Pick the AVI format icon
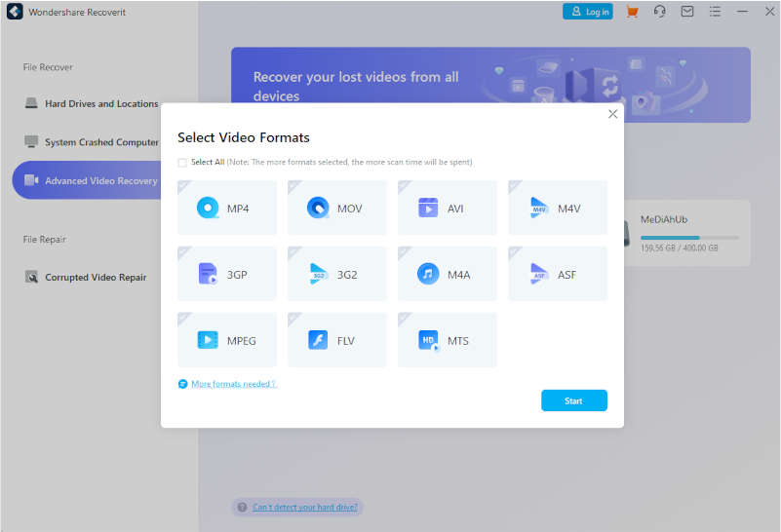 [447, 208]
